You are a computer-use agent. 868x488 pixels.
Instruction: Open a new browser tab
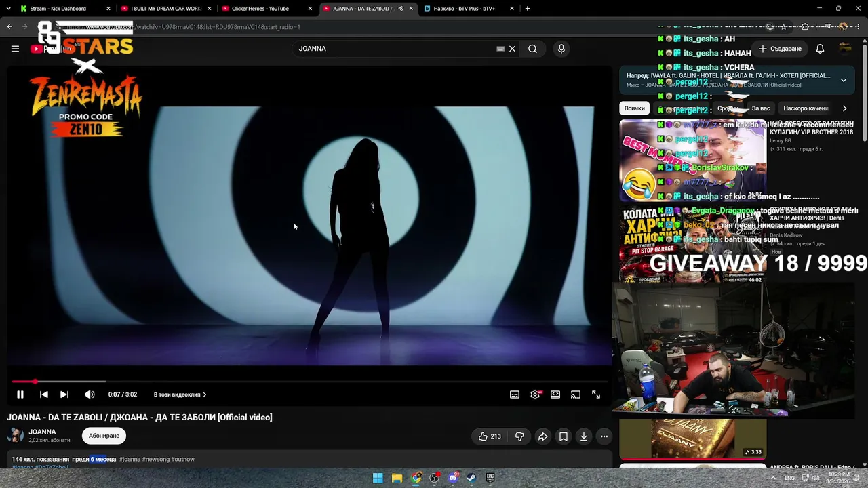(527, 9)
